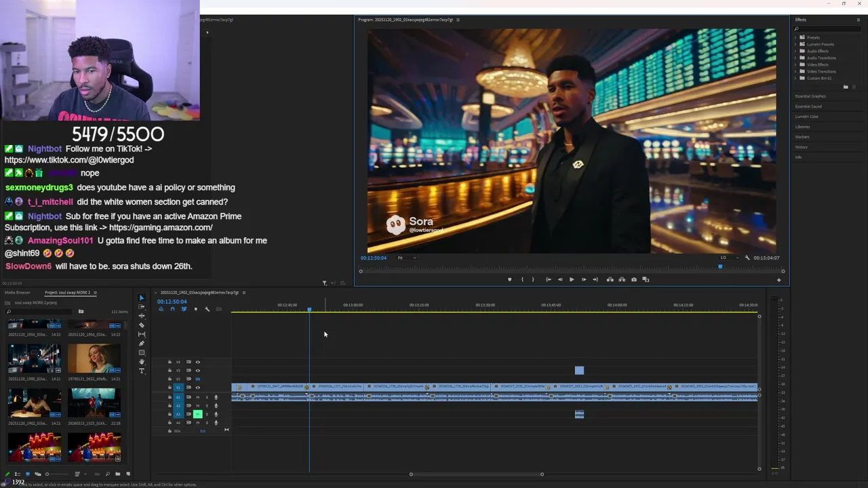Expand Video Transitions folder
Image resolution: width=868 pixels, height=488 pixels.
[x=796, y=71]
